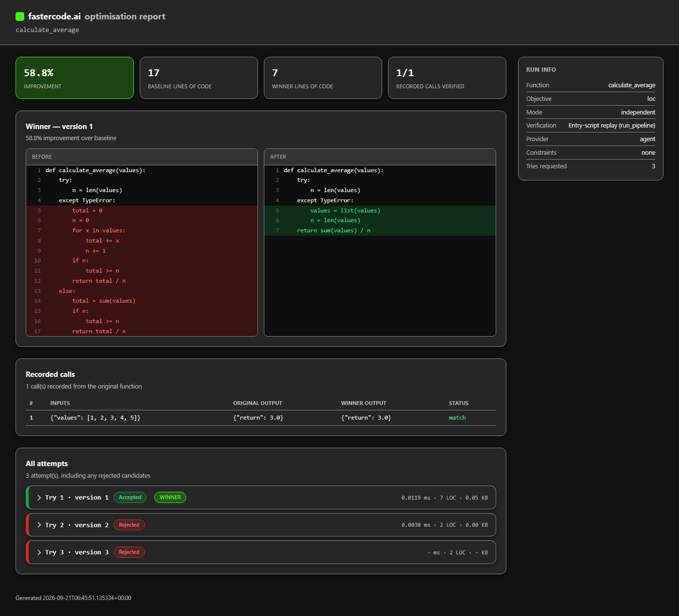The image size is (679, 616).
Task: Click the Provider value agent
Action: (647, 139)
